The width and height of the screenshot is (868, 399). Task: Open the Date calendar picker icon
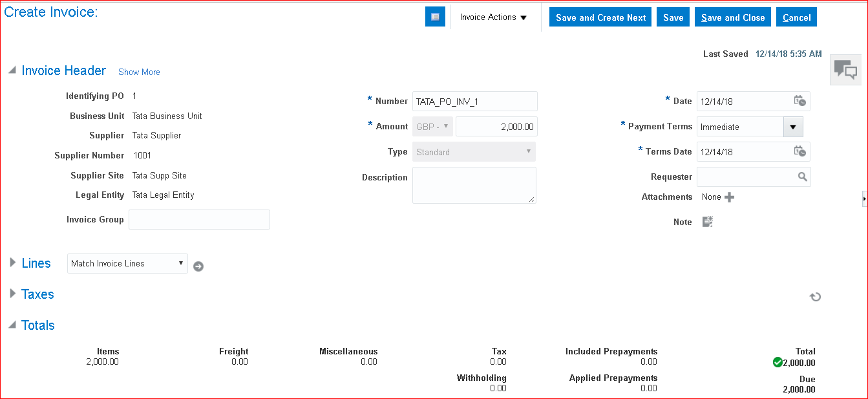(799, 101)
